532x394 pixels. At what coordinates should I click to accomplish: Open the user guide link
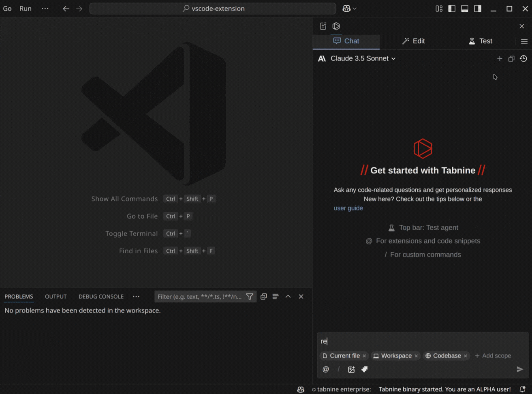coord(348,208)
